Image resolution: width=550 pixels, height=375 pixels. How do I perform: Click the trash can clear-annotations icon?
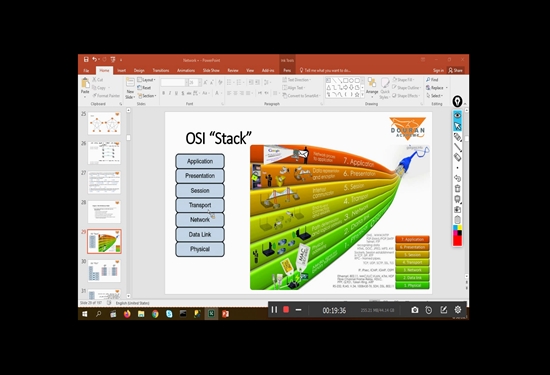click(x=457, y=189)
